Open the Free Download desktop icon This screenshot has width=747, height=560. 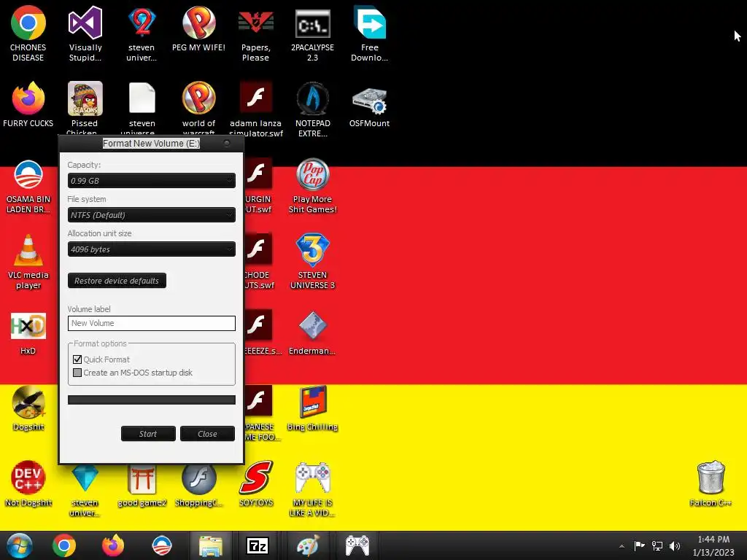click(370, 34)
